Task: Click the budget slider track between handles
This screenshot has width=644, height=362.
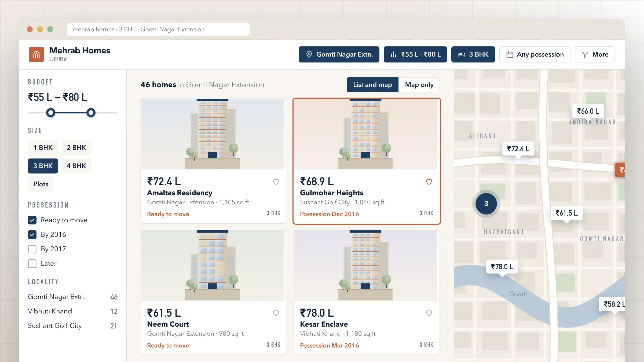Action: [x=71, y=113]
